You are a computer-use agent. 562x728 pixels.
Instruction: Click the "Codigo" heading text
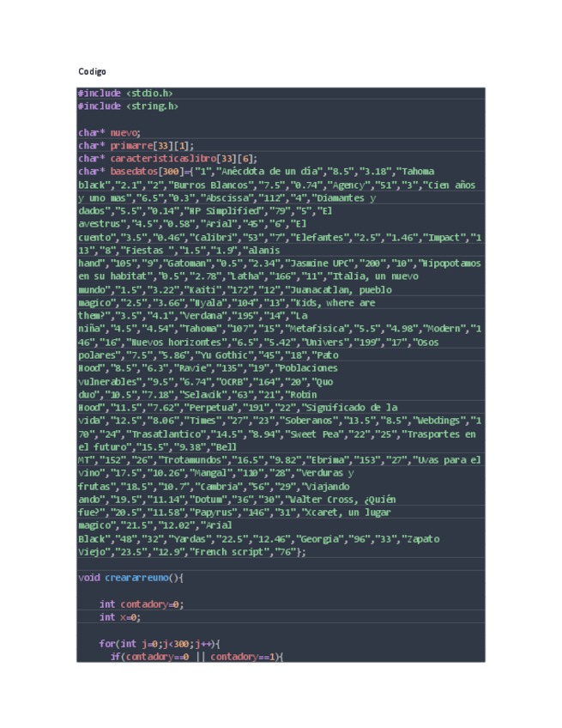pos(92,71)
